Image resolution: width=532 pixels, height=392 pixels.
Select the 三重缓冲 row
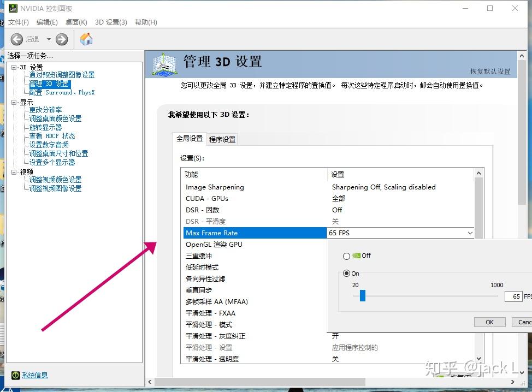(255, 256)
